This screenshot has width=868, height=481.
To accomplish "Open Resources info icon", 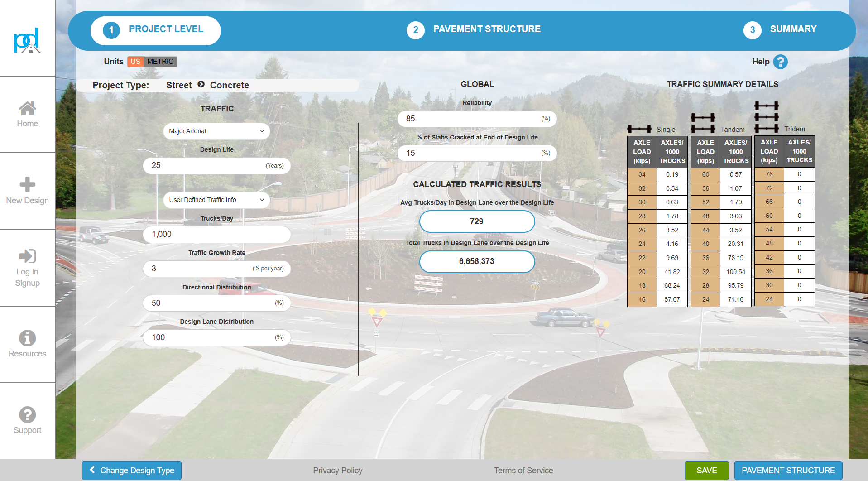I will (27, 338).
